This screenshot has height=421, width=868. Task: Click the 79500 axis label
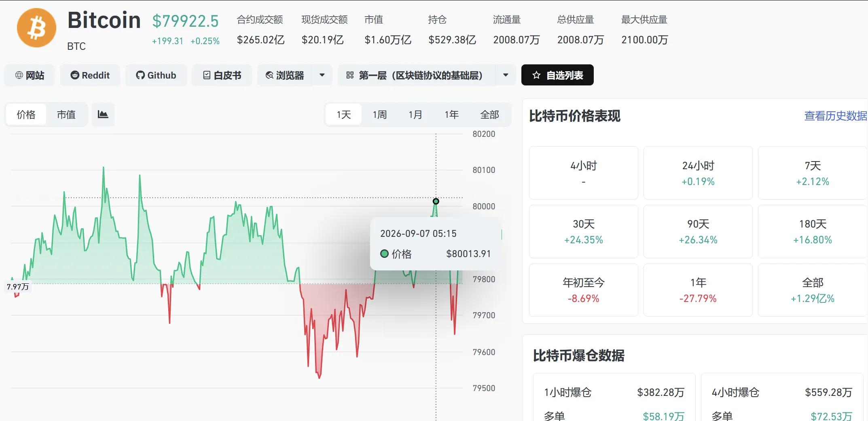point(484,388)
